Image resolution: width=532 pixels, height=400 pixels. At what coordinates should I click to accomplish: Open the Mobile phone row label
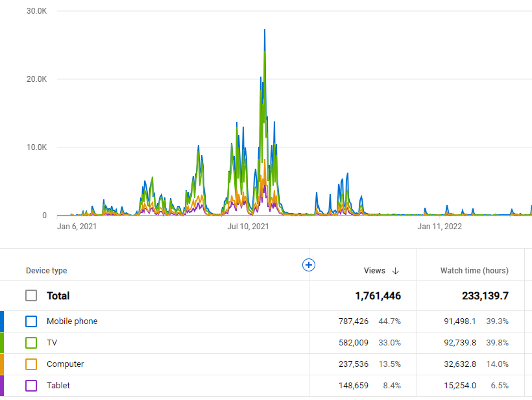(x=72, y=321)
